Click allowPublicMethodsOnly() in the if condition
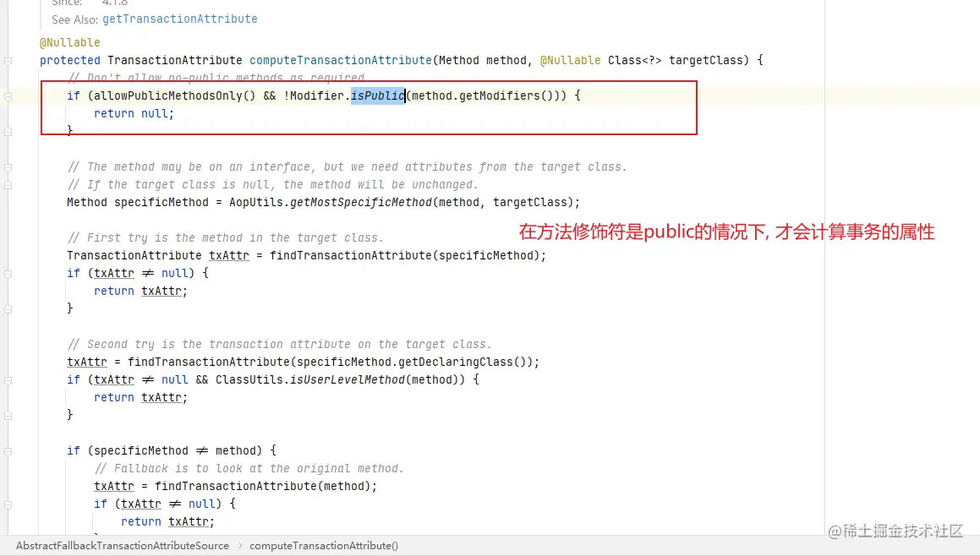The height and width of the screenshot is (556, 980). point(175,95)
